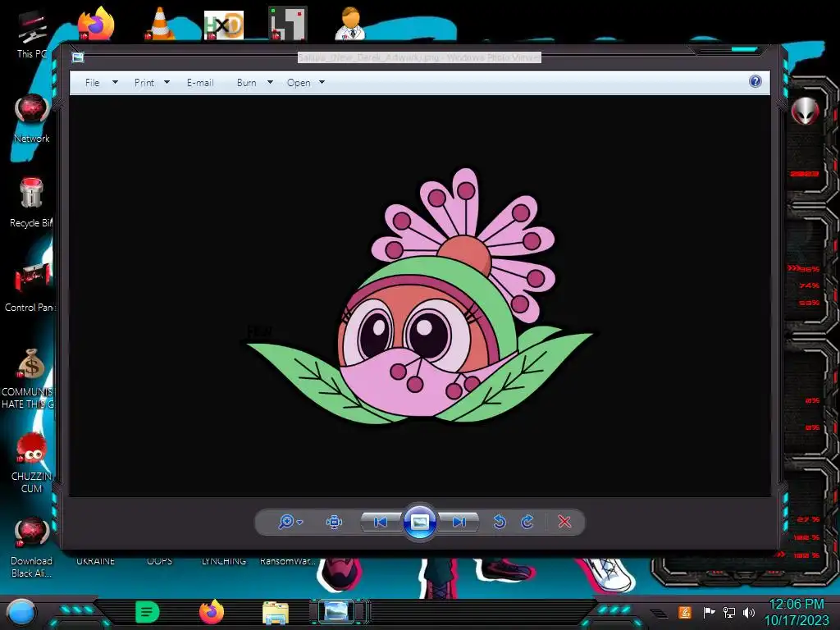Click the volume speaker tray icon

tap(749, 612)
